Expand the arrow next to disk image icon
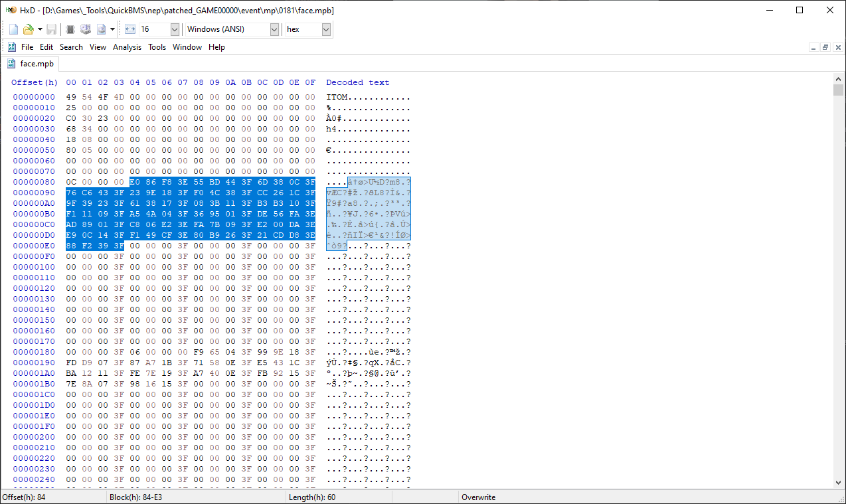 click(x=112, y=29)
